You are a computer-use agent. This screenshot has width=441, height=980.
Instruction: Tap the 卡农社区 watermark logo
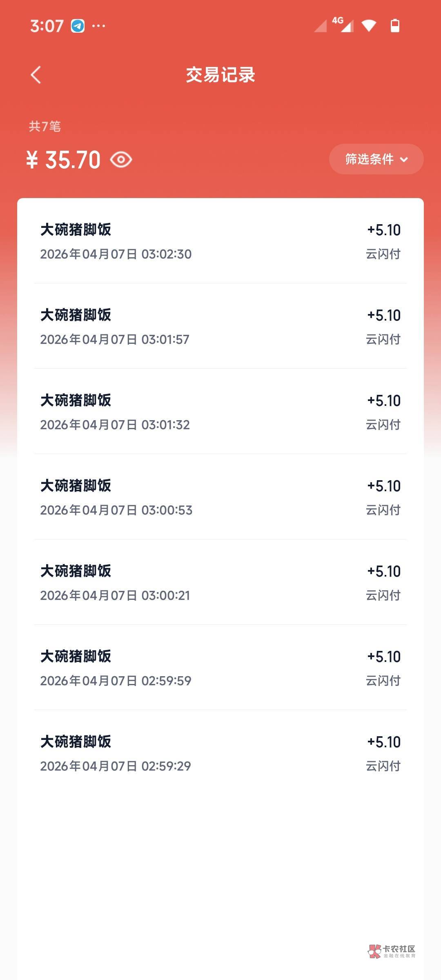click(391, 951)
